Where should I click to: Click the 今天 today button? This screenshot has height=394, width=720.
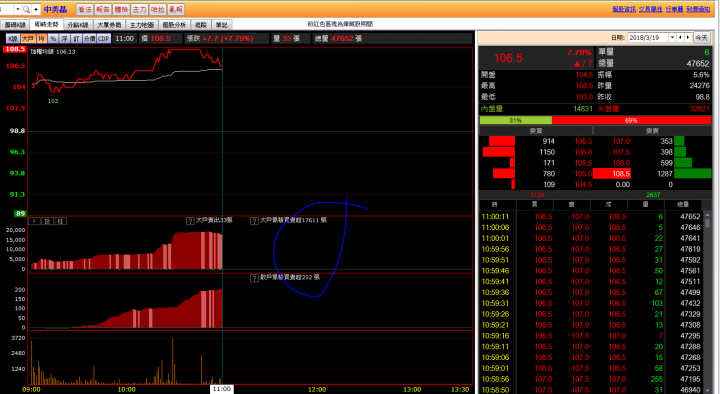(701, 38)
